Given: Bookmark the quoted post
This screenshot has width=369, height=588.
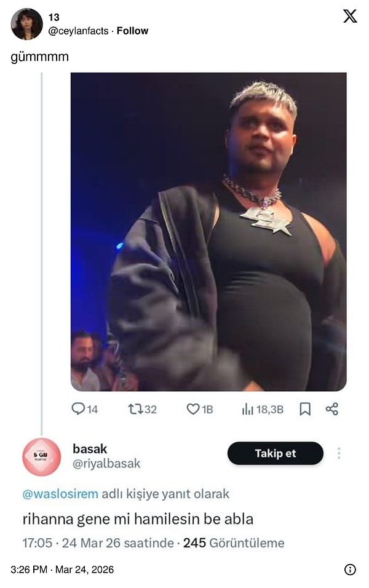Looking at the screenshot, I should pos(305,409).
